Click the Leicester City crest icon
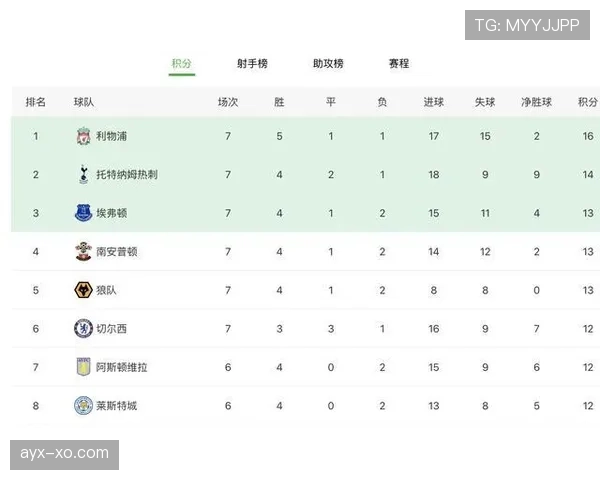The width and height of the screenshot is (600, 480). click(83, 405)
